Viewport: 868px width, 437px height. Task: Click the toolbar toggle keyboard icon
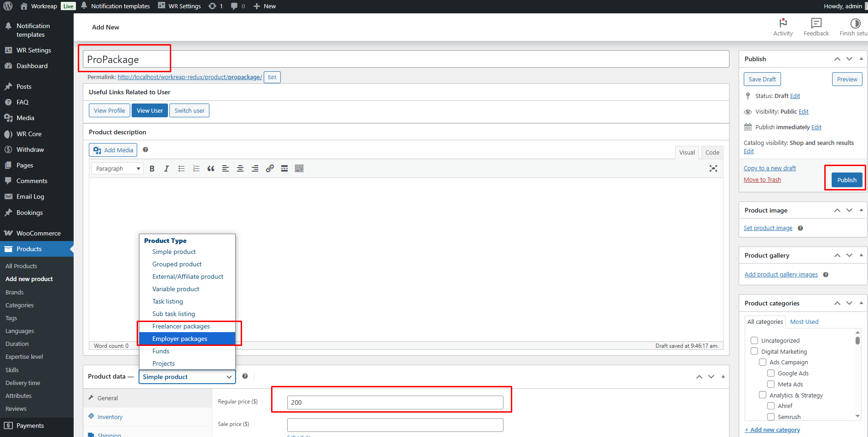[x=299, y=169]
